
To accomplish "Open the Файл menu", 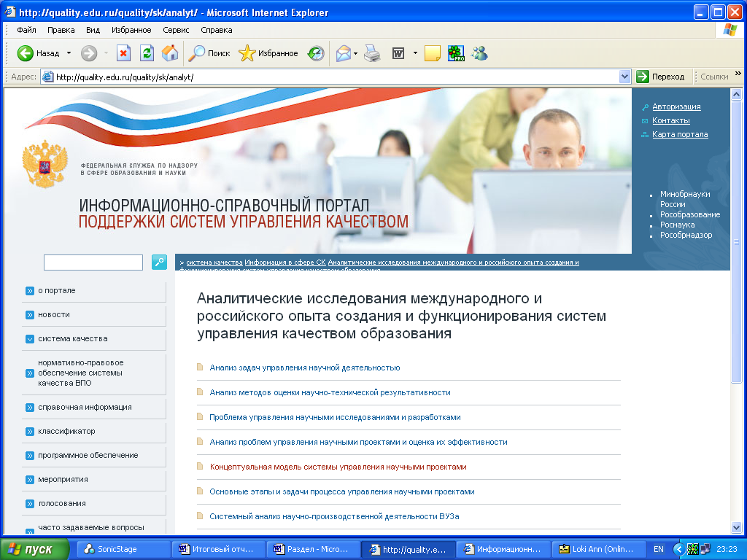I will point(27,30).
